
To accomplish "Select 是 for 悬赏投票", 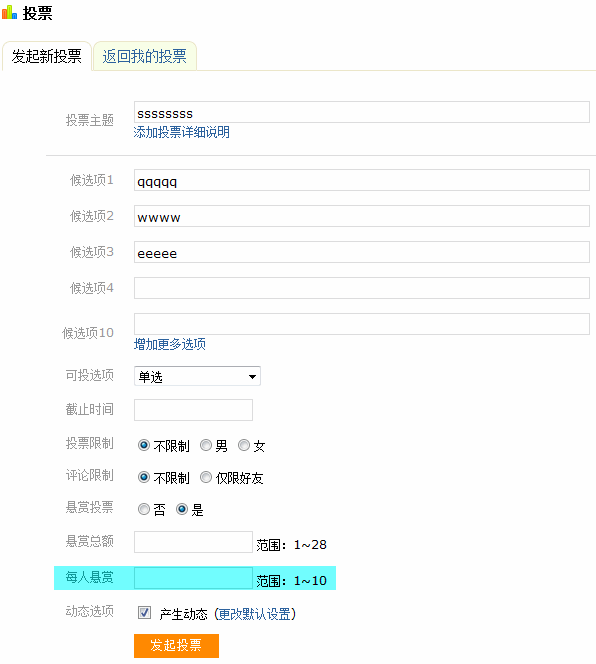I will tap(182, 509).
